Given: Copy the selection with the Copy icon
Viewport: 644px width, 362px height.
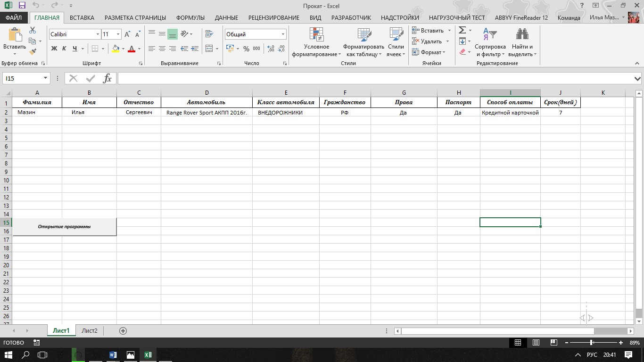Looking at the screenshot, I should [33, 41].
